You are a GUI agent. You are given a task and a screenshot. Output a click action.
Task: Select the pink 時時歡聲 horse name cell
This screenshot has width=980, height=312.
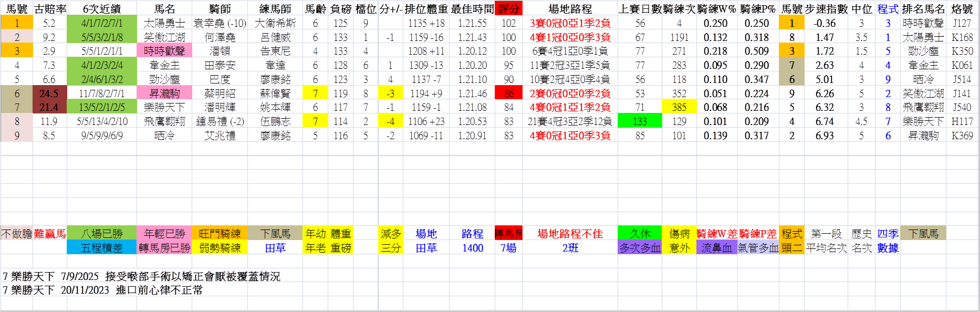[164, 51]
